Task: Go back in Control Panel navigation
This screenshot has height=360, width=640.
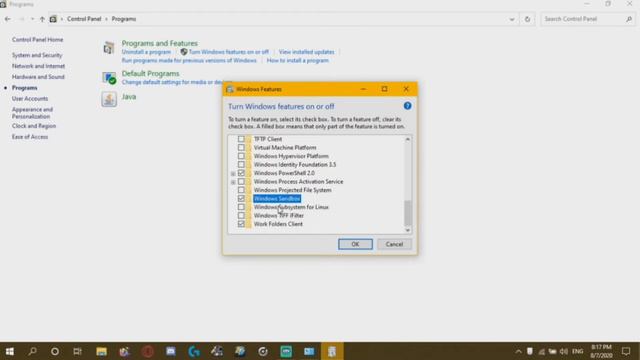Action: click(x=7, y=19)
